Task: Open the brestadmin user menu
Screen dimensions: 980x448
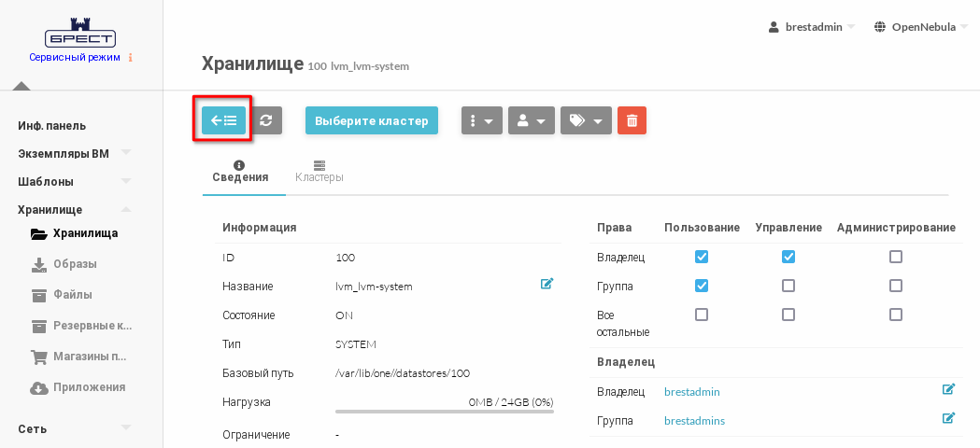Action: point(811,27)
